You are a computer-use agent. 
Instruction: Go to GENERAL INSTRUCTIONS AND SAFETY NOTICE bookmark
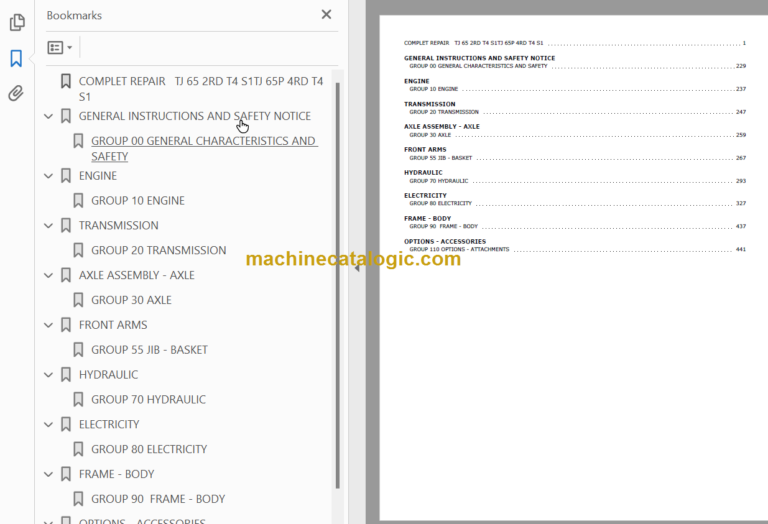coord(195,116)
